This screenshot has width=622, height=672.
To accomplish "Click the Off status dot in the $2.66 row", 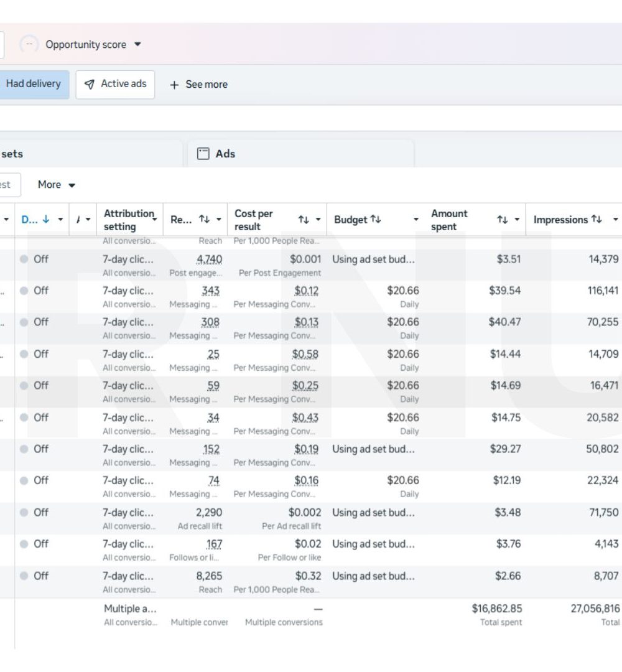I will click(24, 576).
